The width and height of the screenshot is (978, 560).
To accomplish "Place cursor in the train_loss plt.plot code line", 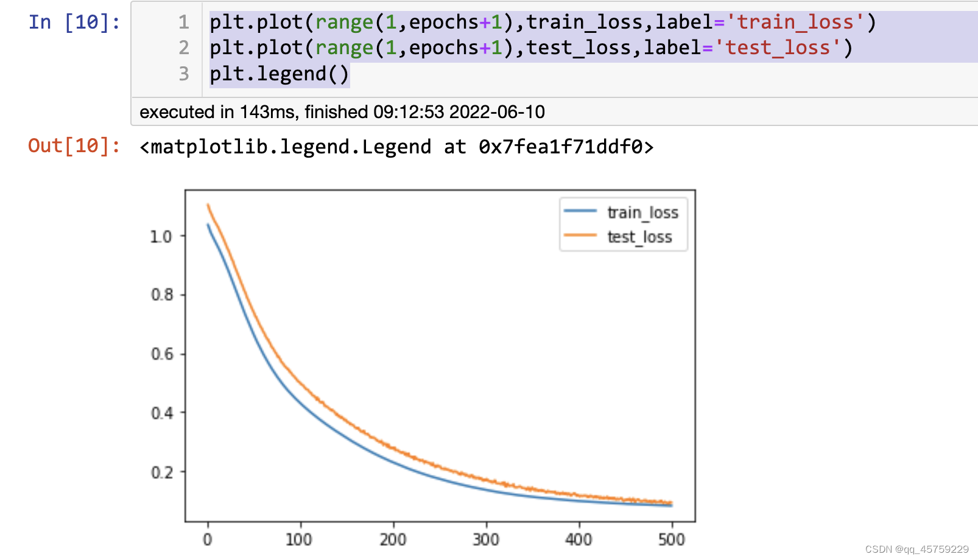I will pos(543,23).
